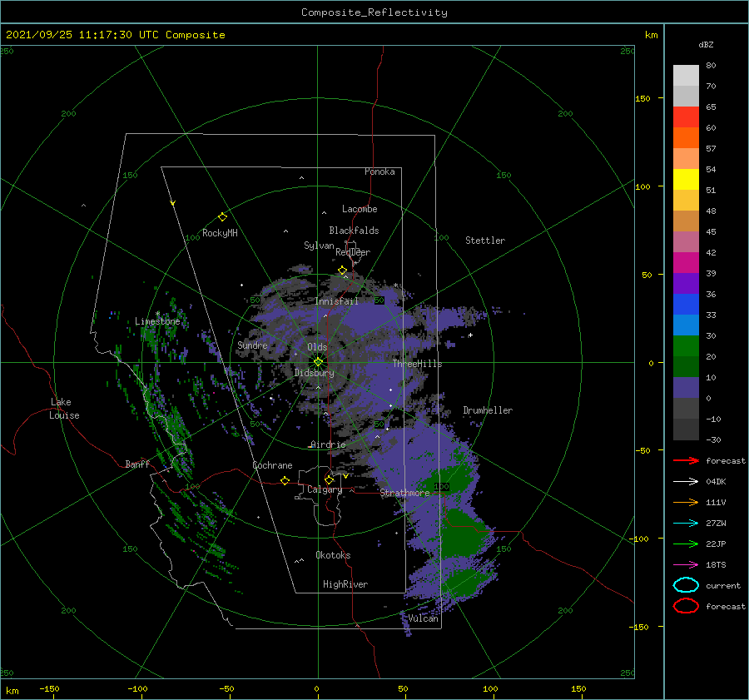Click the Drumheller label
749x700 pixels.
[487, 410]
